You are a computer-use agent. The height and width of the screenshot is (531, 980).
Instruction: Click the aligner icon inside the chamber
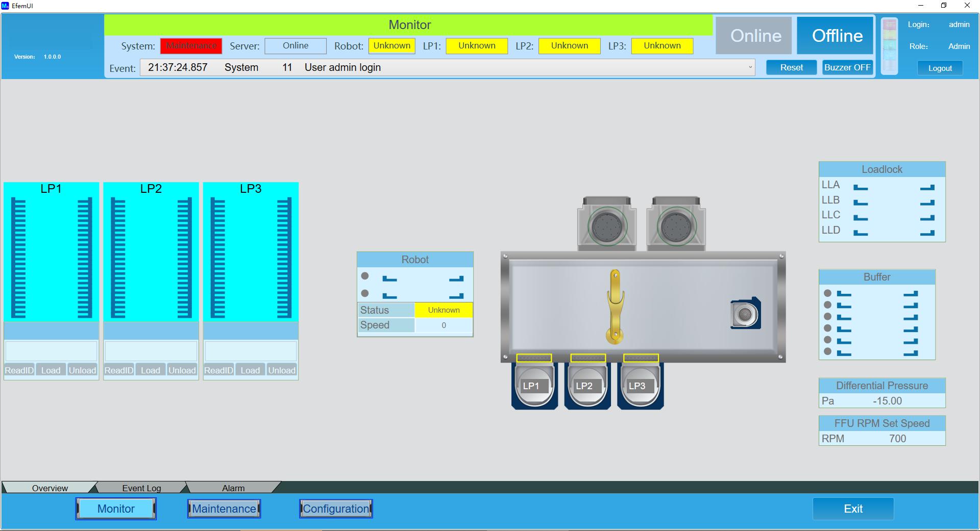tap(745, 314)
